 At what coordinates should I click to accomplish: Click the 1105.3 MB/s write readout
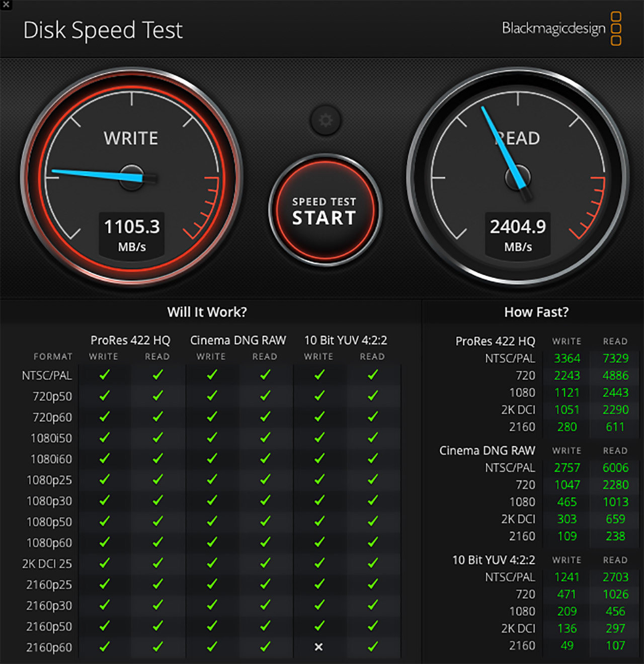[x=132, y=234]
